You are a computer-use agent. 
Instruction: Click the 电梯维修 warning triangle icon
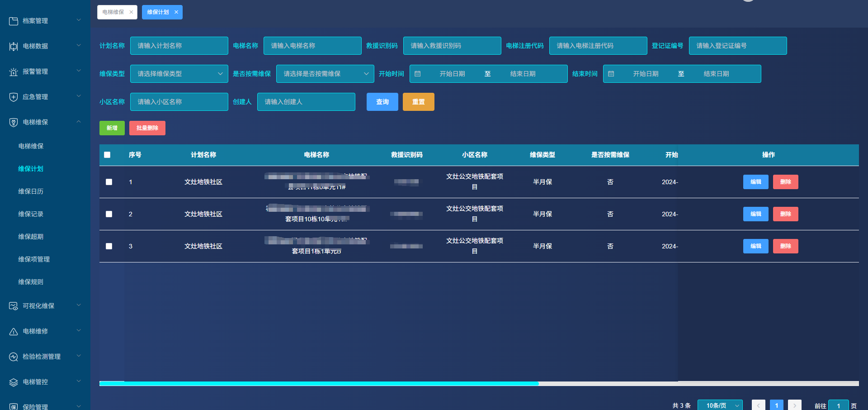tap(14, 331)
